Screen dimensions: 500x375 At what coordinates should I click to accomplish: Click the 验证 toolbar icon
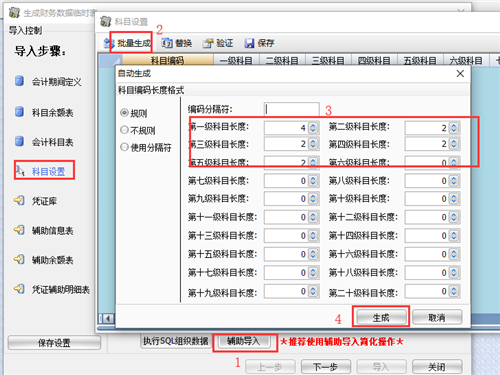coord(208,43)
